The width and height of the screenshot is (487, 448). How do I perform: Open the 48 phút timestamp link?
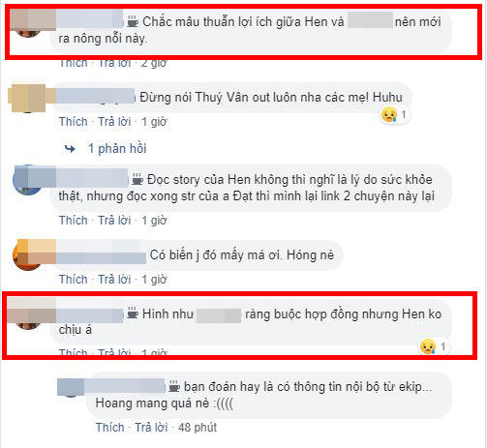pyautogui.click(x=198, y=428)
